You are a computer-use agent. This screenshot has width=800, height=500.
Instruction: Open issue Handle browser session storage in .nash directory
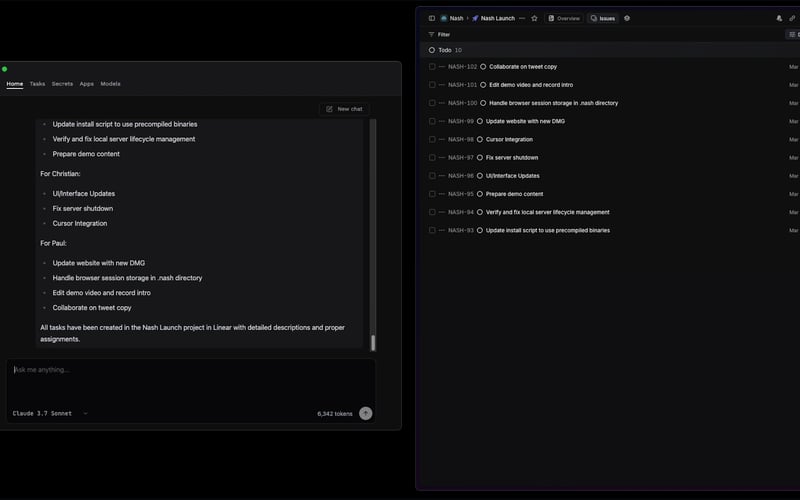point(554,103)
